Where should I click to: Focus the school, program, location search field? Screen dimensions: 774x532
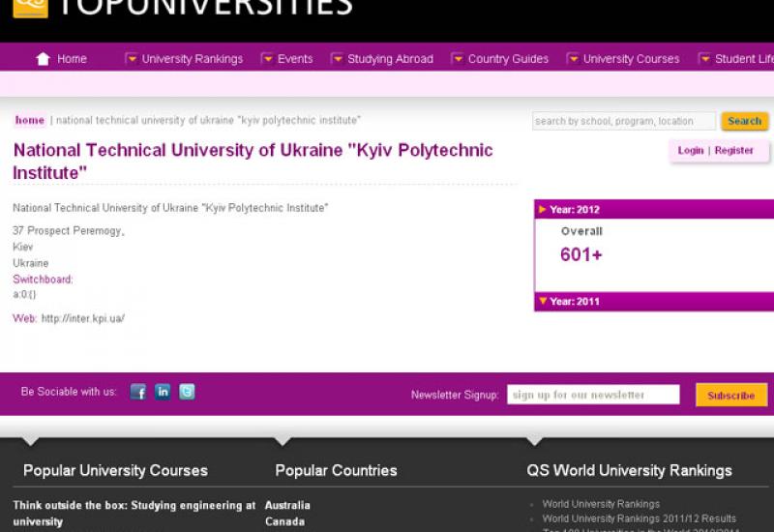(624, 121)
